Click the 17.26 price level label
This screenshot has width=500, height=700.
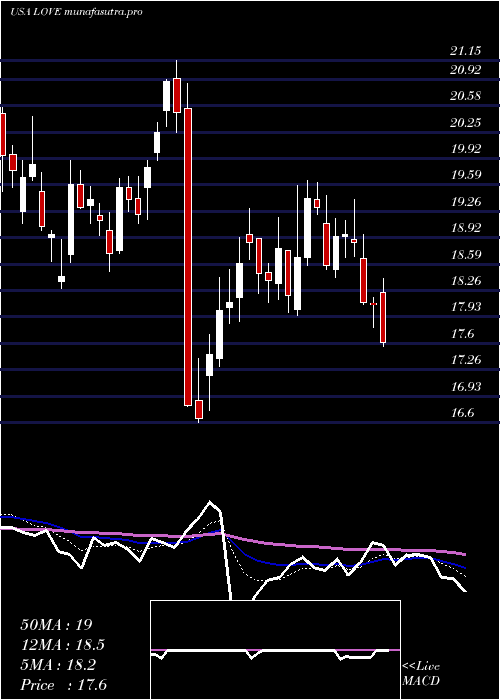[466, 360]
